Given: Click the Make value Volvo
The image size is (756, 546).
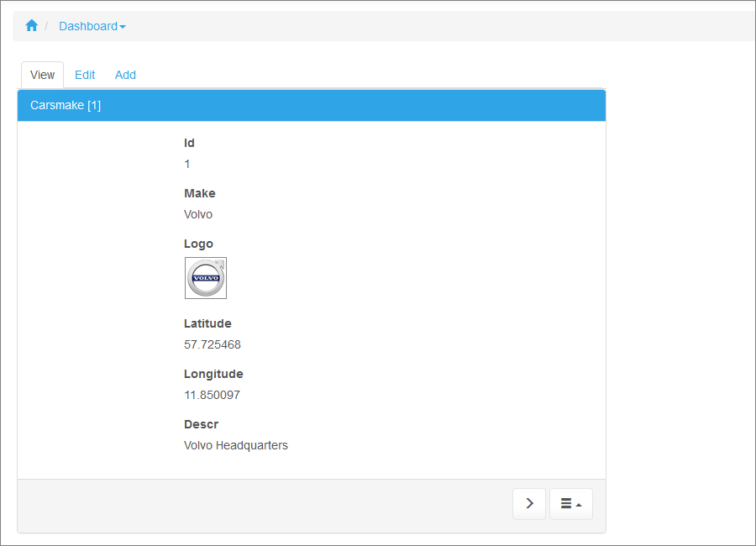Looking at the screenshot, I should tap(197, 214).
